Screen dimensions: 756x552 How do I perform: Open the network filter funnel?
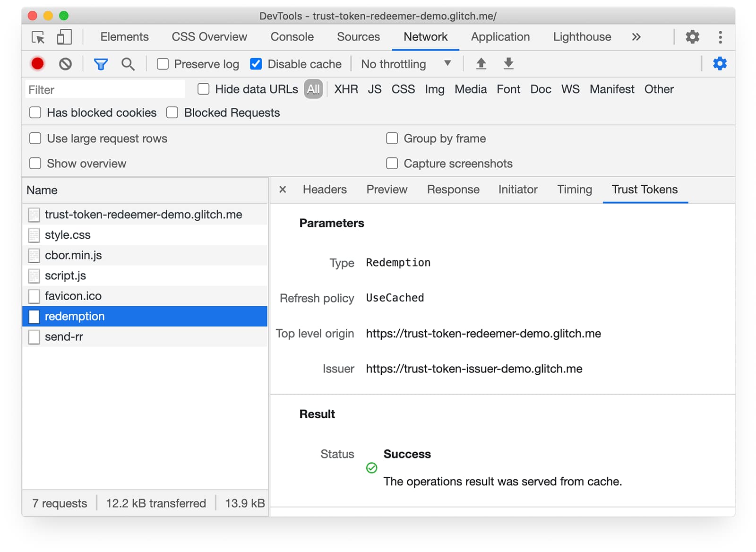click(x=101, y=63)
